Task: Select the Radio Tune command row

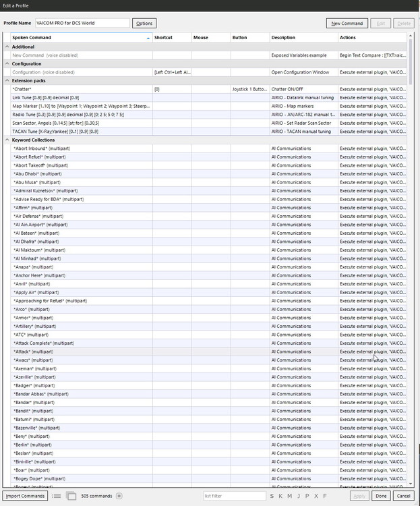Action: (x=209, y=115)
